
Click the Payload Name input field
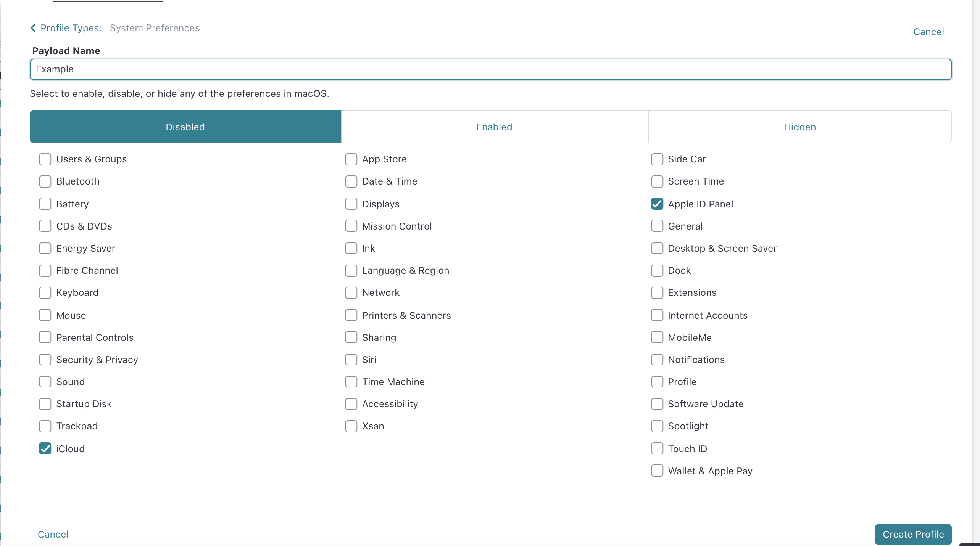tap(490, 69)
